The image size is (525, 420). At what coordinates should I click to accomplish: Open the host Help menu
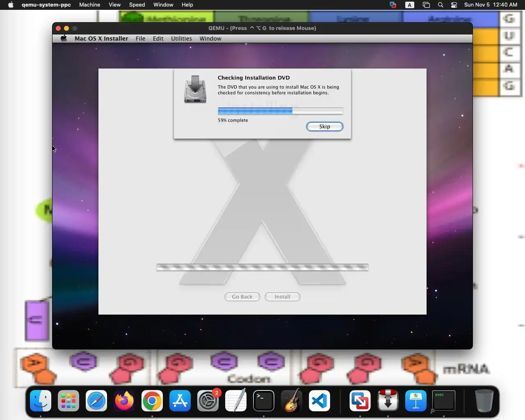click(187, 5)
